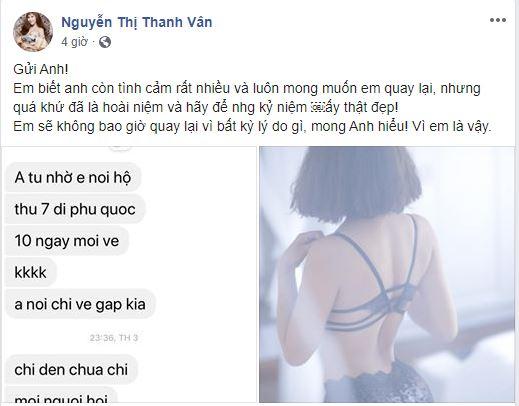Open the photo of woman's back
The width and height of the screenshot is (519, 406).
387,274
